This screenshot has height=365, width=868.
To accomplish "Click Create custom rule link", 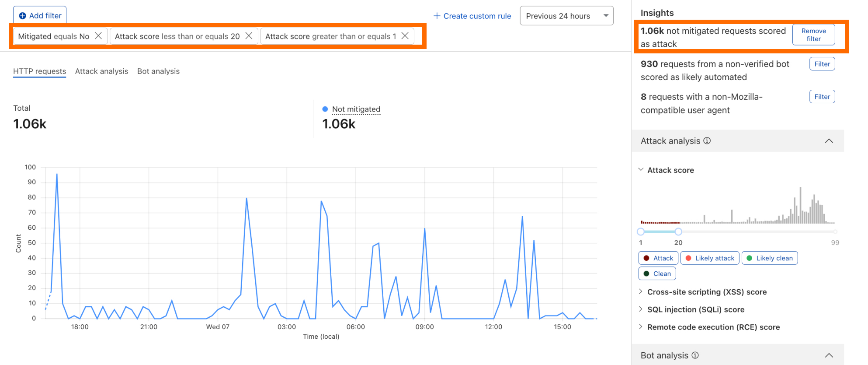I will pyautogui.click(x=472, y=16).
